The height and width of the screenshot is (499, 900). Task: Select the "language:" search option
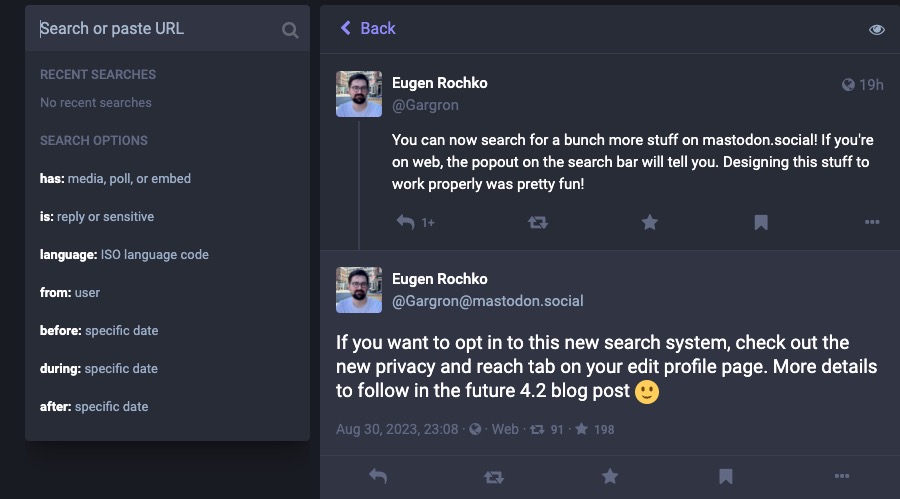click(124, 255)
